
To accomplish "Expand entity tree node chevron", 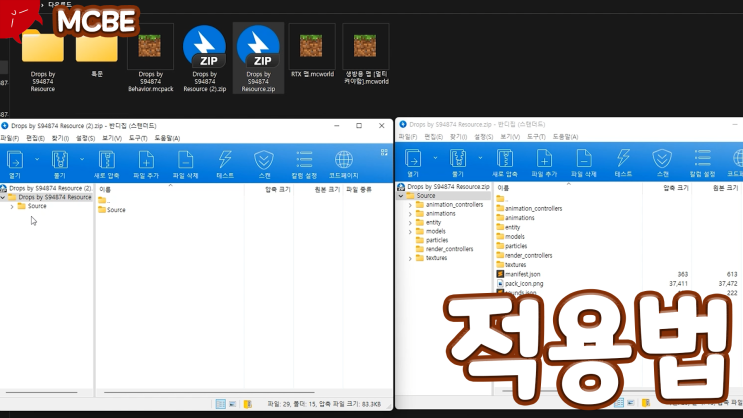I will tap(410, 223).
